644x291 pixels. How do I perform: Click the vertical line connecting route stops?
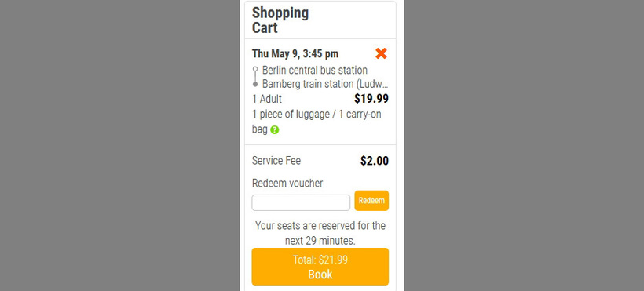255,77
